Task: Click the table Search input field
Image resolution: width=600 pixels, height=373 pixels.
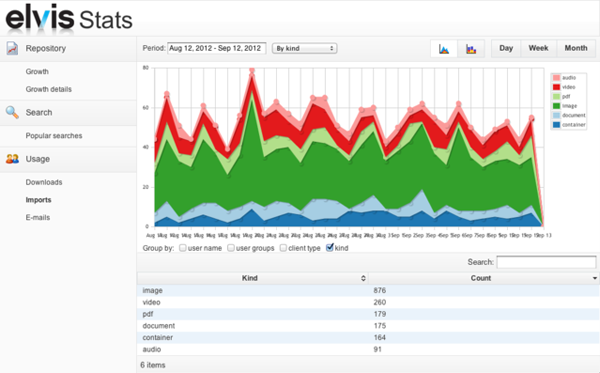Action: tap(546, 262)
